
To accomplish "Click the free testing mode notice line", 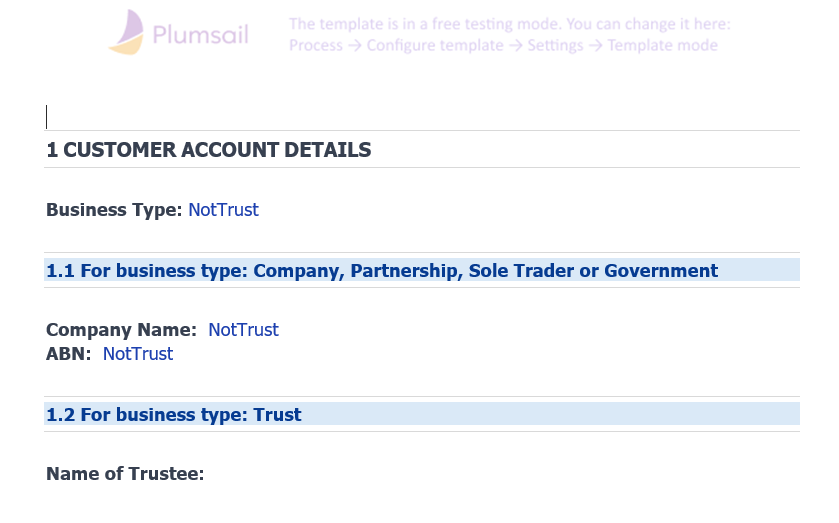I will click(509, 24).
